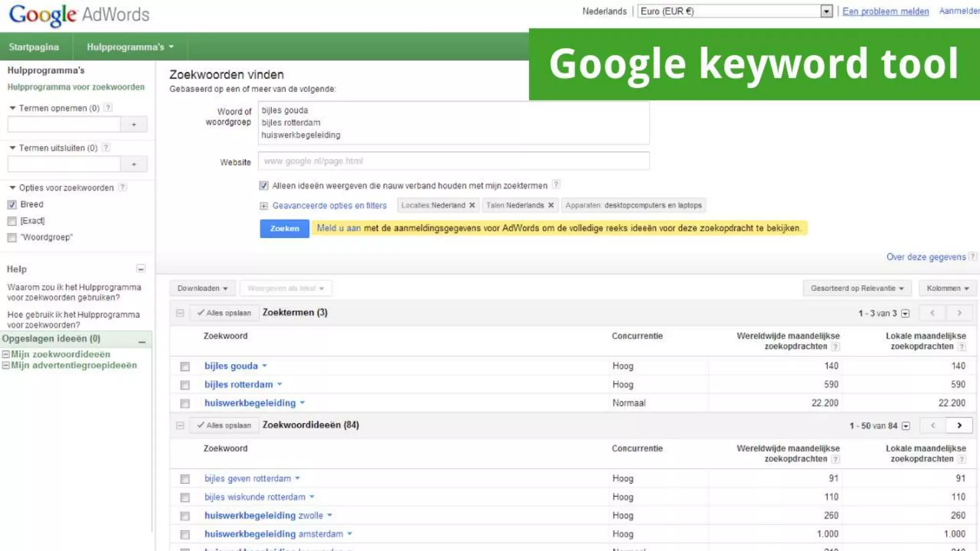The image size is (980, 551).
Task: Collapse the Help panel with minus icon
Action: pos(141,269)
